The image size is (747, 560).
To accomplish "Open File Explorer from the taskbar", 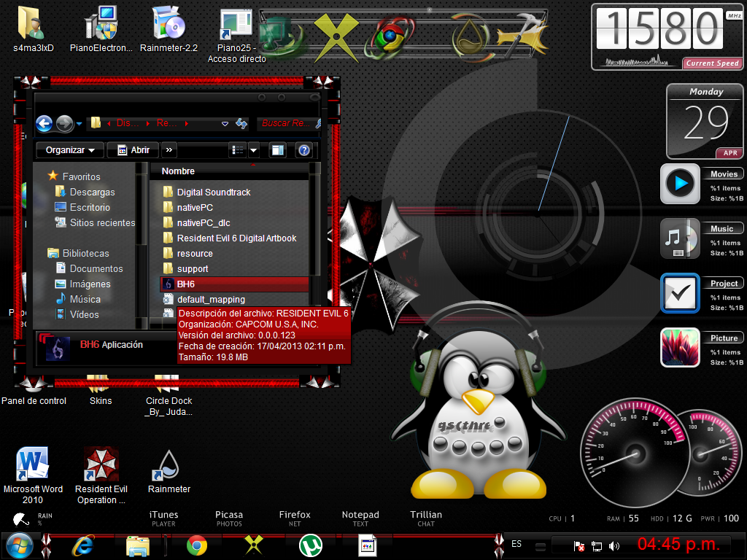I will (x=137, y=545).
